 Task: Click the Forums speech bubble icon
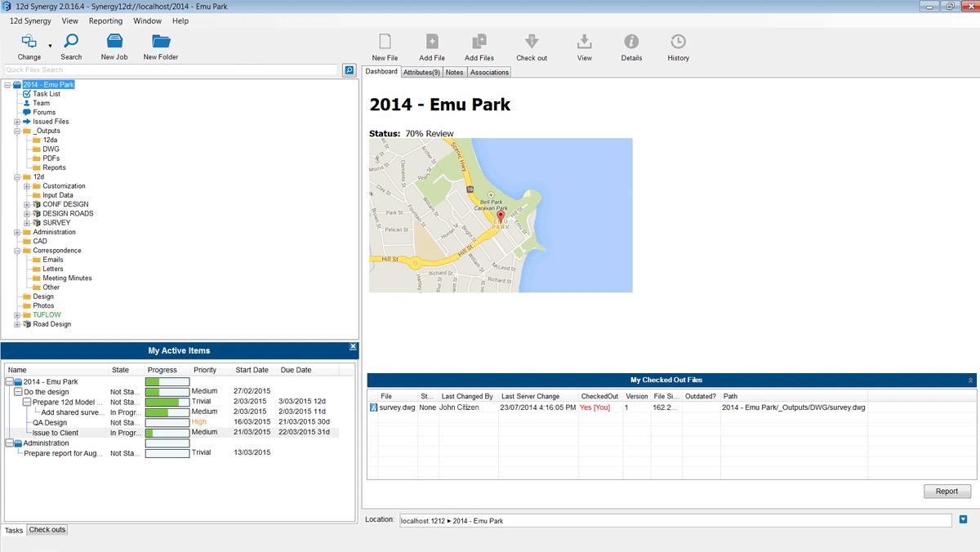(27, 112)
